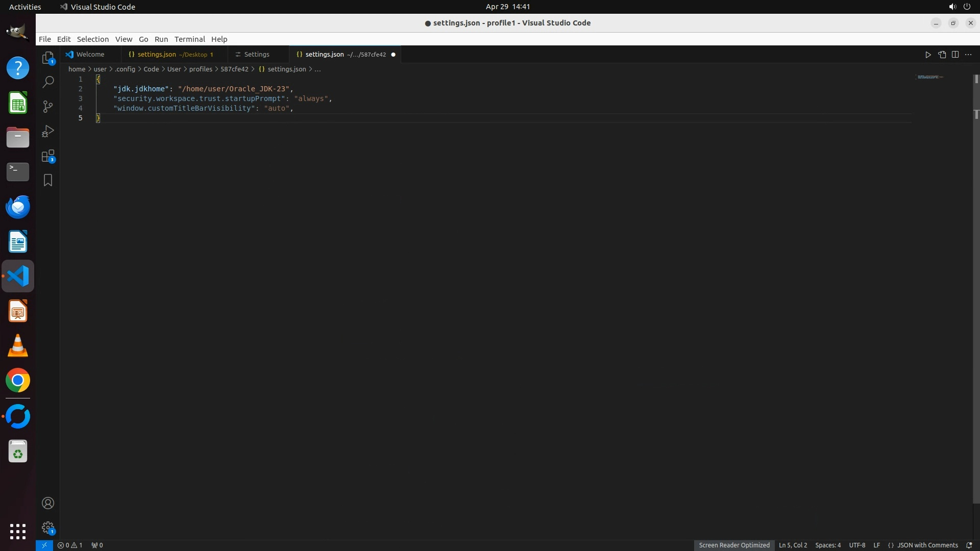Open the Explorer view in activity bar
Image resolution: width=980 pixels, height=551 pixels.
point(48,58)
